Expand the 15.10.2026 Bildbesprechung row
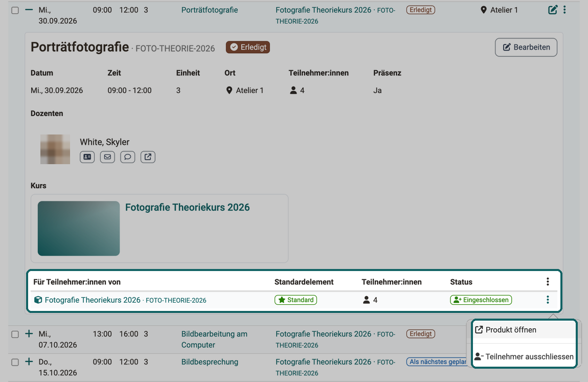 29,362
